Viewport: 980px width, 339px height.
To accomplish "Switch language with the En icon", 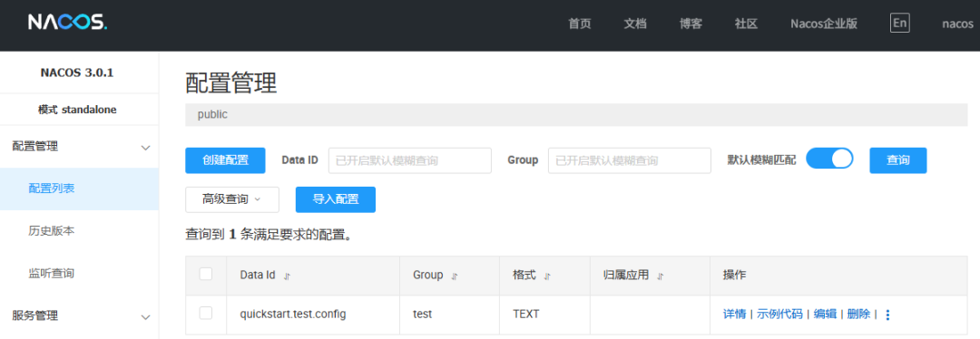I will tap(899, 23).
